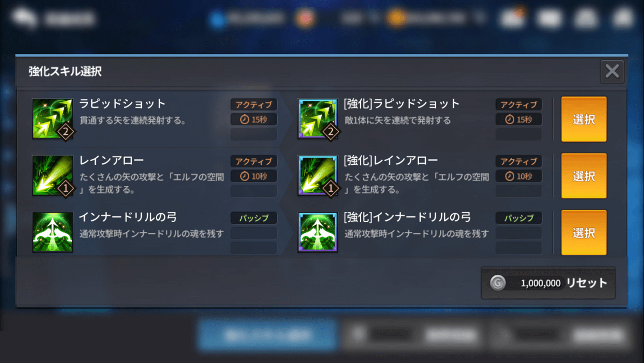Click the 15秒 cooldown clock on ラピッドショット
644x363 pixels.
(x=245, y=119)
